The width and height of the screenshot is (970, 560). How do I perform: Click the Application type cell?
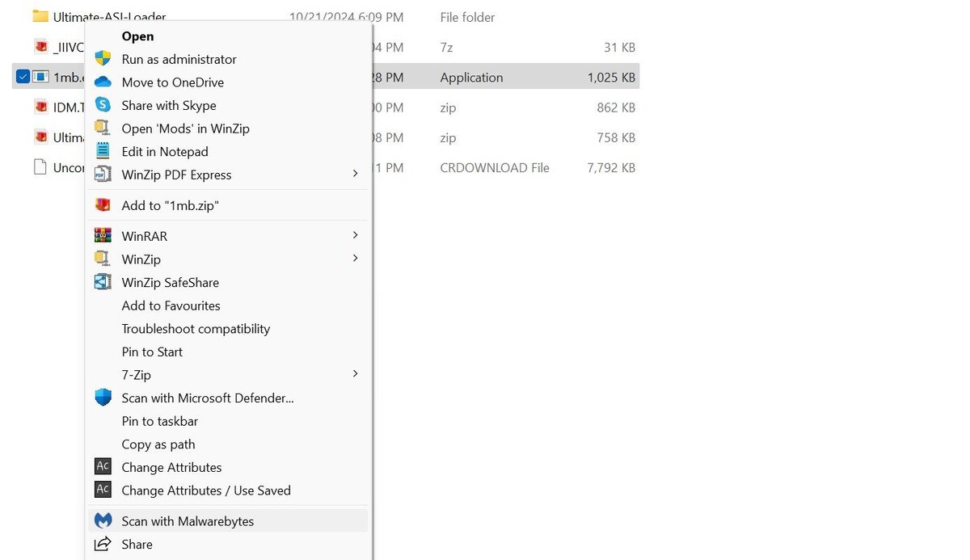click(x=471, y=78)
